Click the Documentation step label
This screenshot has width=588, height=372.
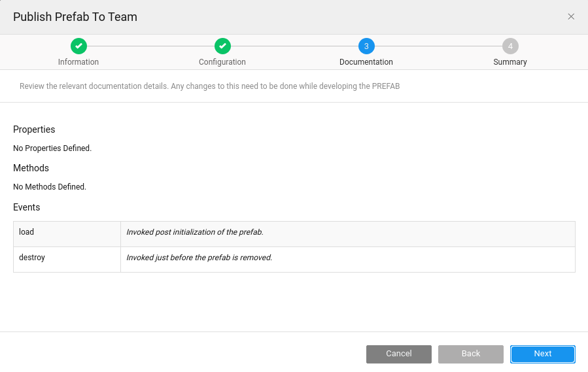(x=366, y=62)
